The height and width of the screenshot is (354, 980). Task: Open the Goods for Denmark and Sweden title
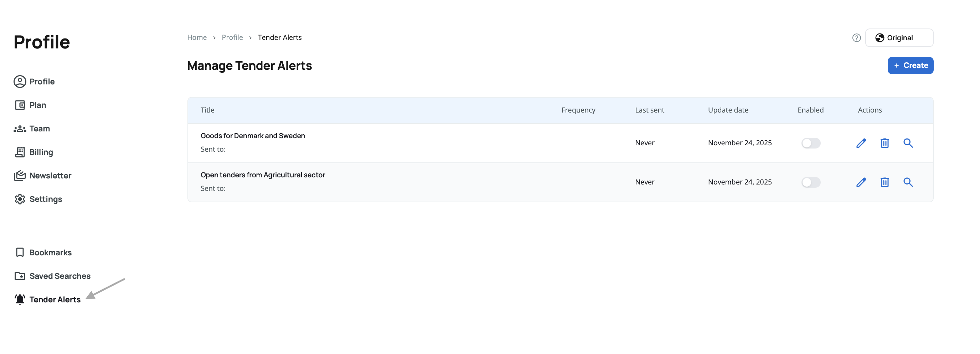pos(253,136)
